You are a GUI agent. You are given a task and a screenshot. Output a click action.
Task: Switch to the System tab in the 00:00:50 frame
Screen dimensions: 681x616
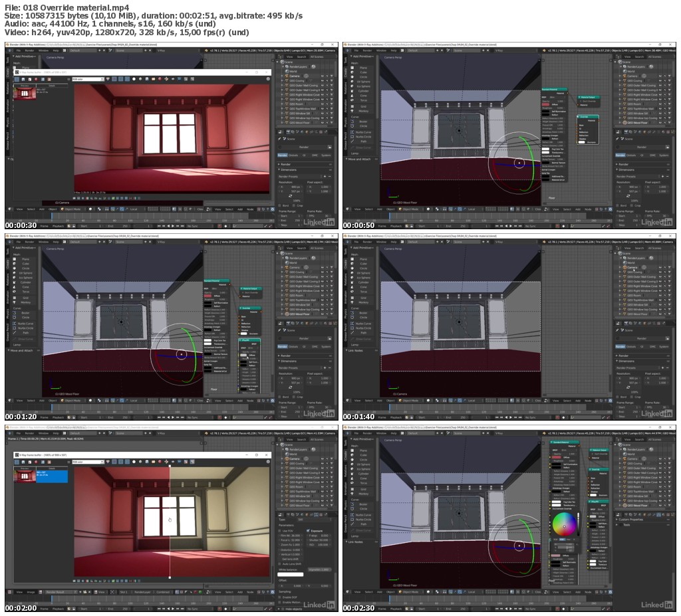point(664,155)
